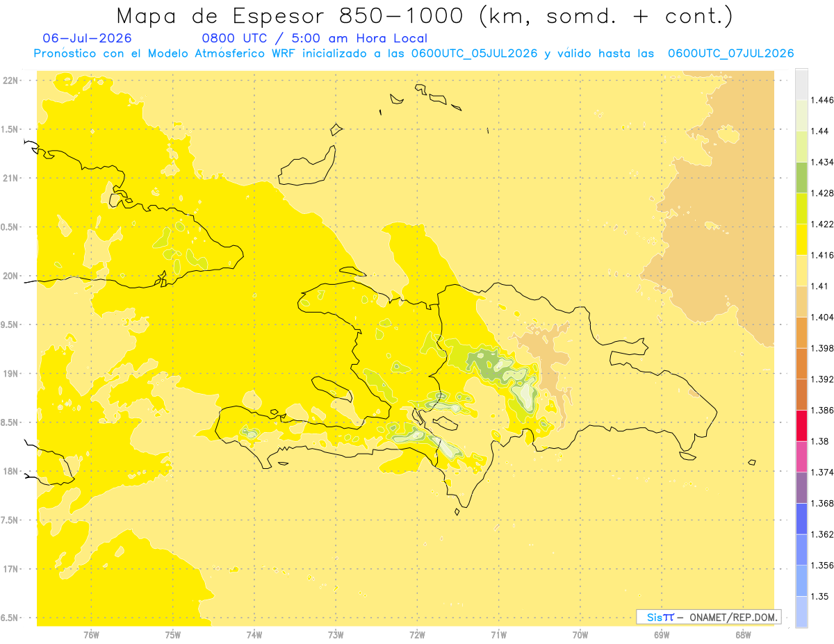
Task: Click the longitude label 75W
Action: 173,635
